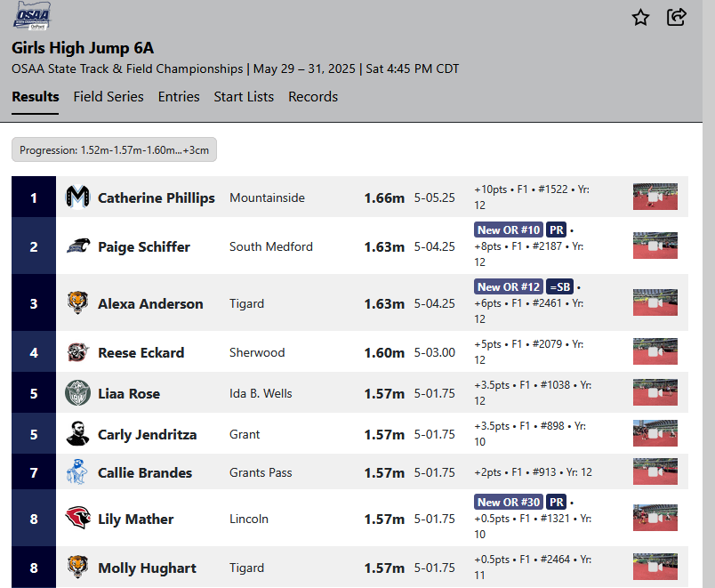Switch to the Field Series tab
The height and width of the screenshot is (588, 715).
108,97
